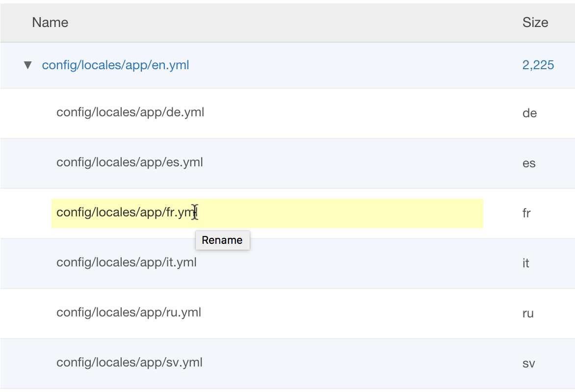Sort by the Size column header
This screenshot has width=575, height=392.
[x=535, y=22]
